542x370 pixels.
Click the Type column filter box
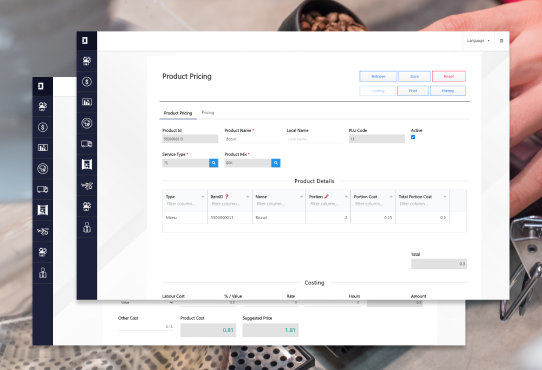click(185, 204)
